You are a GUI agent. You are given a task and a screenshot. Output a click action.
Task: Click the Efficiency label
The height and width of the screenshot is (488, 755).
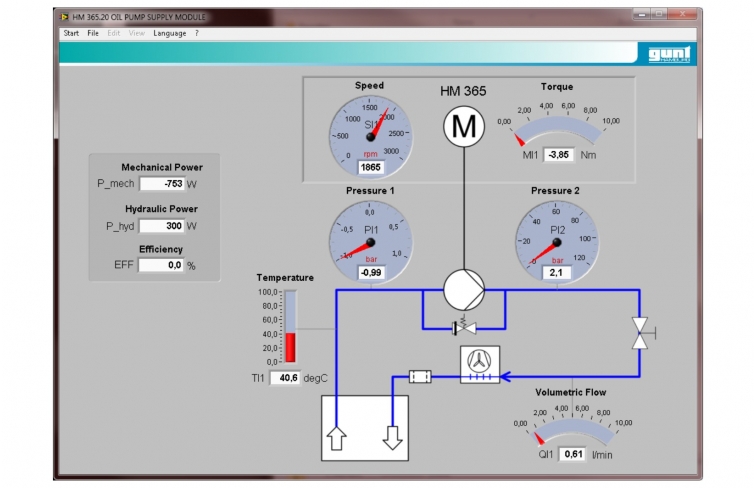[x=161, y=249]
